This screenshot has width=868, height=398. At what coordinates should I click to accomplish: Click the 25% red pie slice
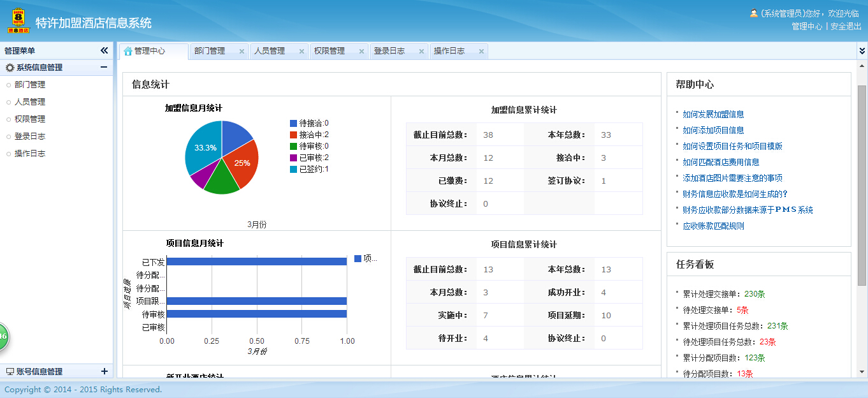243,163
